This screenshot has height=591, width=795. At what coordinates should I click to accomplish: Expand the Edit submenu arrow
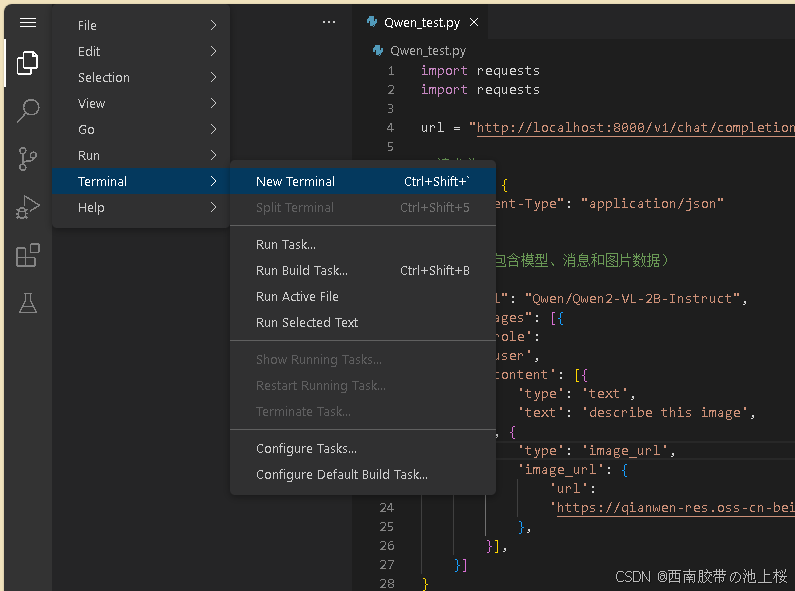click(x=213, y=51)
